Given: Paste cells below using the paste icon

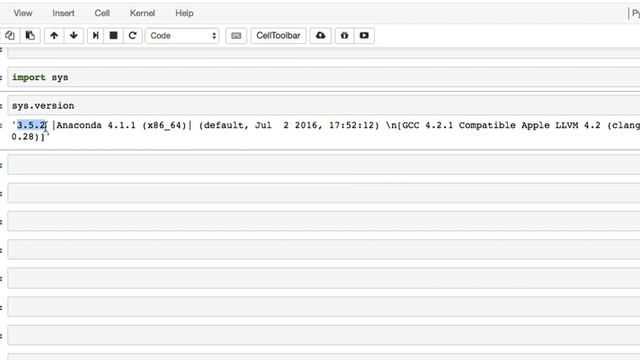Looking at the screenshot, I should [x=30, y=36].
